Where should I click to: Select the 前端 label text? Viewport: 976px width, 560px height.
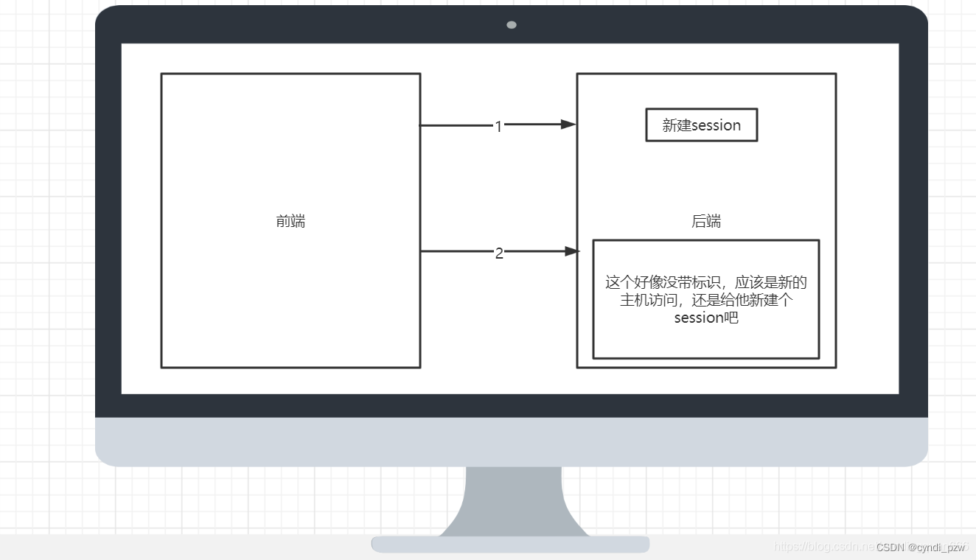(290, 221)
